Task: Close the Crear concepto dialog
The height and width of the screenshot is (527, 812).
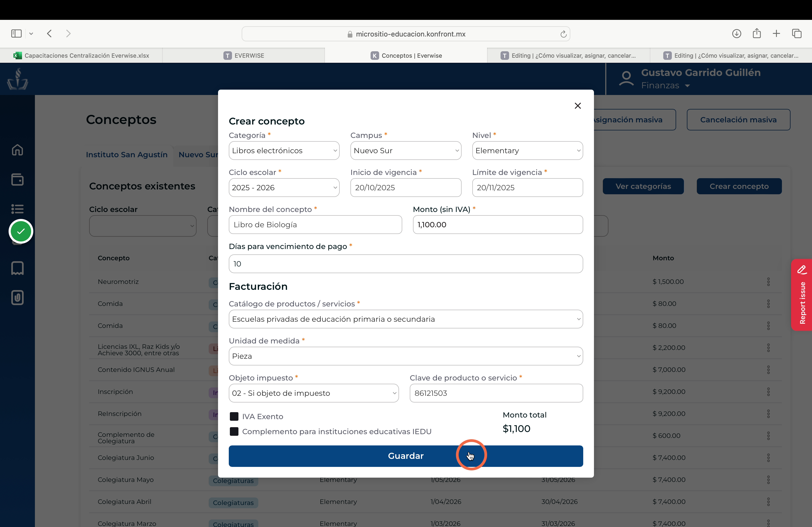Action: pyautogui.click(x=578, y=106)
